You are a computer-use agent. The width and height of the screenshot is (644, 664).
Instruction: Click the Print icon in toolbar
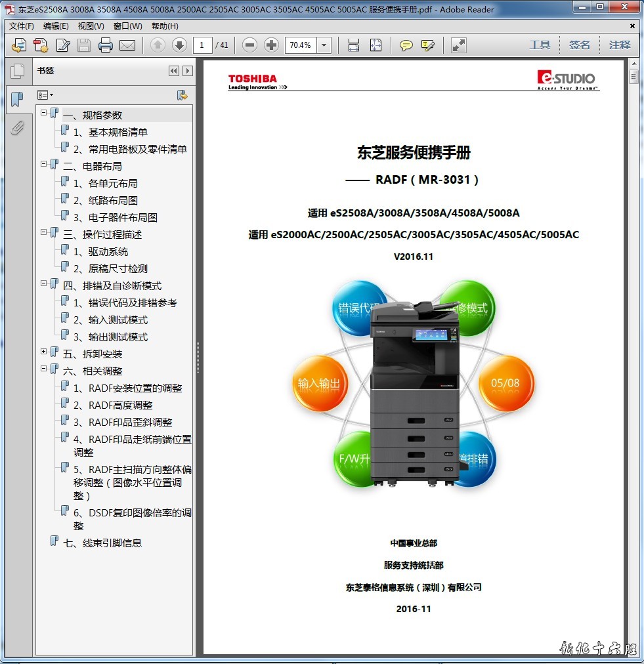tap(105, 45)
